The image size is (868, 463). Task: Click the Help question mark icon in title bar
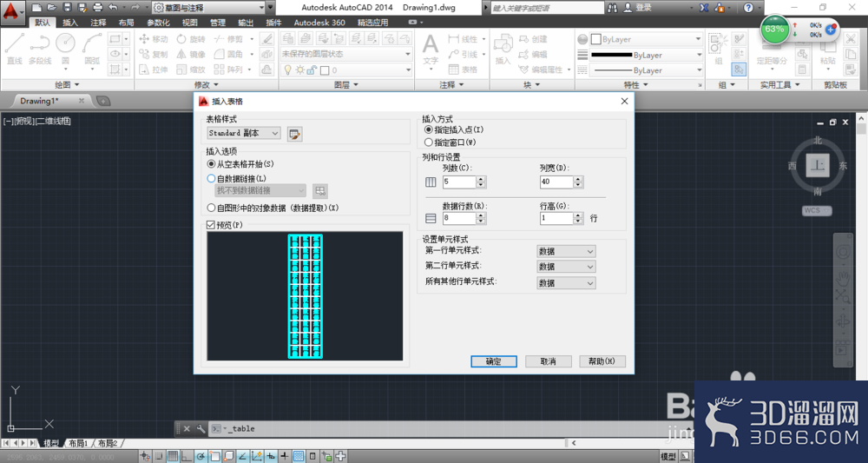tap(748, 8)
